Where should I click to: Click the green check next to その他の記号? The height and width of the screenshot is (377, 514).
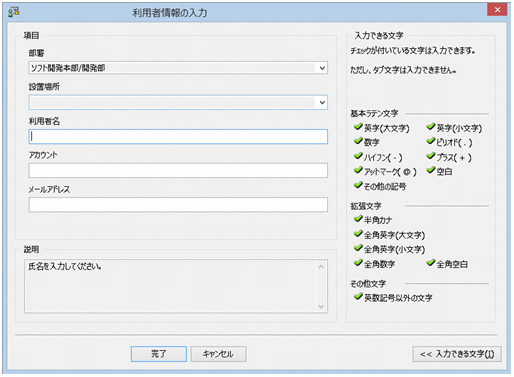(358, 185)
